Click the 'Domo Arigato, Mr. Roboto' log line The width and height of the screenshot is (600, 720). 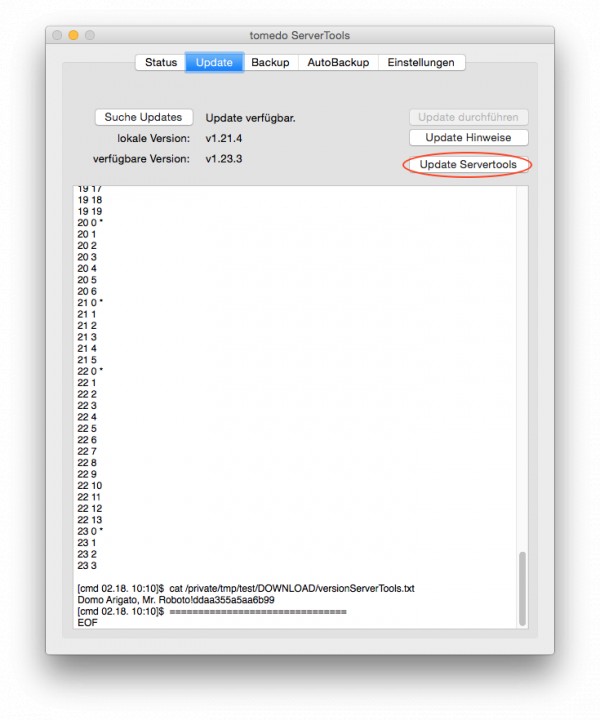176,600
